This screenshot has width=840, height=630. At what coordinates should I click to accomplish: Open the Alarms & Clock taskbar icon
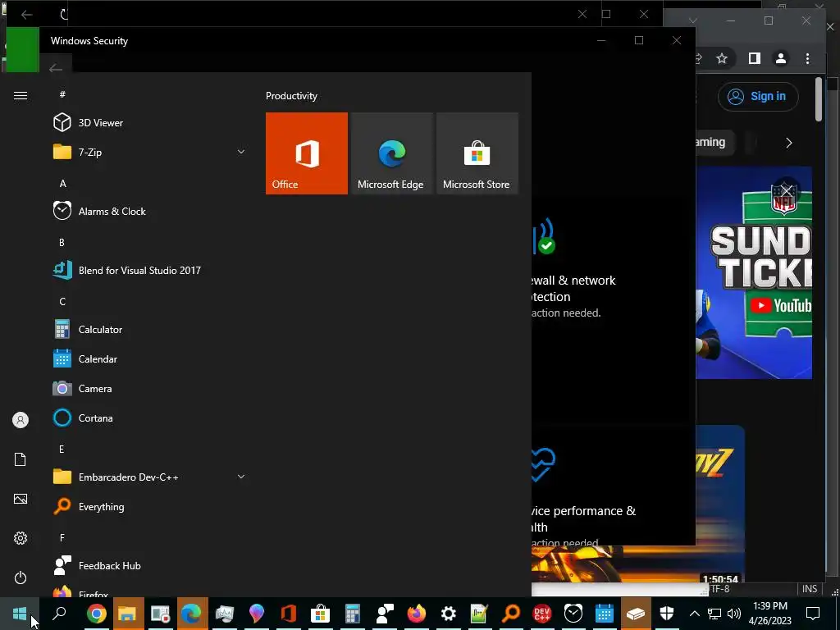pos(573,614)
